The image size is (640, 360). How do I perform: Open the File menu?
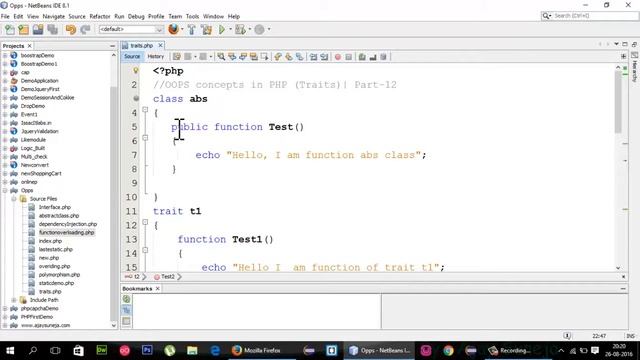[5, 16]
